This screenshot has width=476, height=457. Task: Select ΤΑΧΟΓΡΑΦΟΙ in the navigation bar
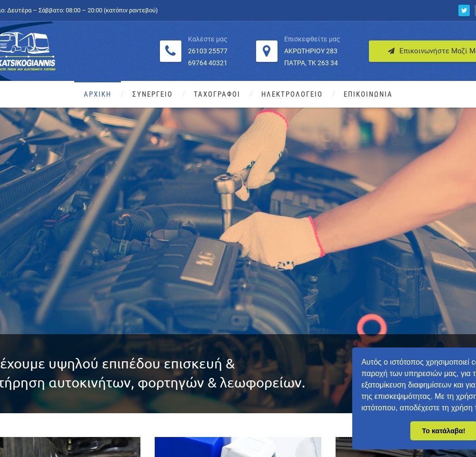[217, 94]
